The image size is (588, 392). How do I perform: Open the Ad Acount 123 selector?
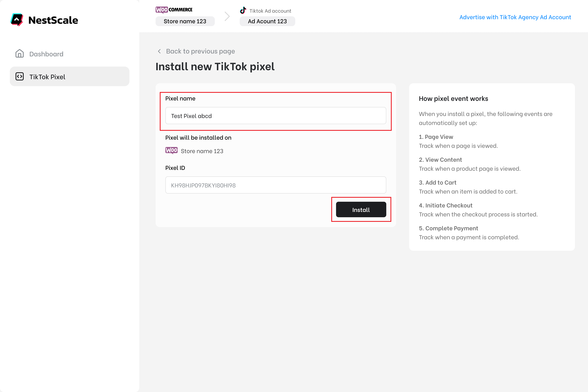click(x=267, y=21)
